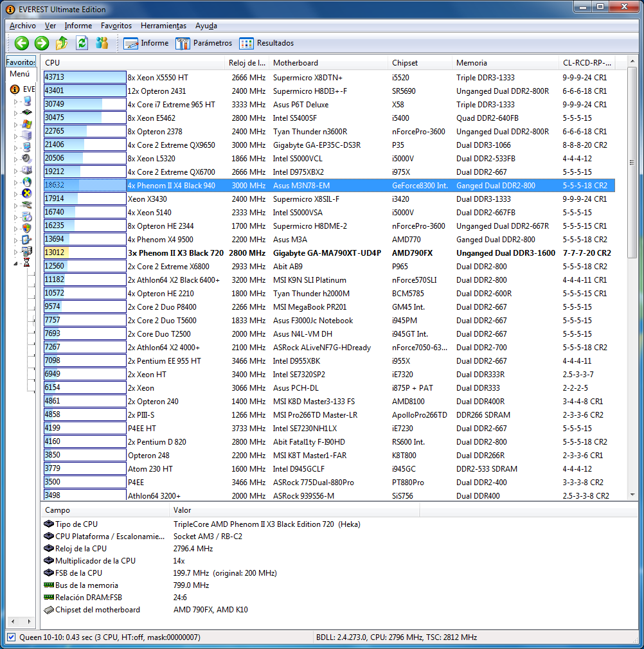
Task: Select the 4x Core i7 Extreme 965 HT row
Action: [x=172, y=105]
